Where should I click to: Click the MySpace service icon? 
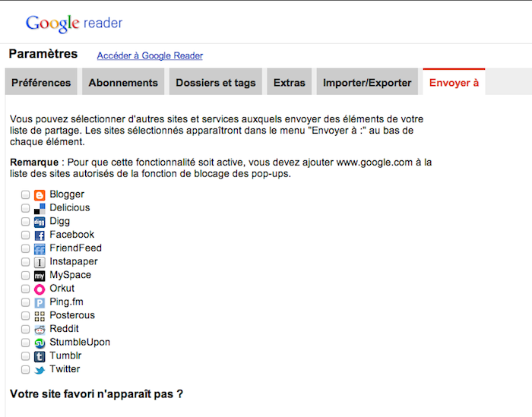tap(40, 276)
